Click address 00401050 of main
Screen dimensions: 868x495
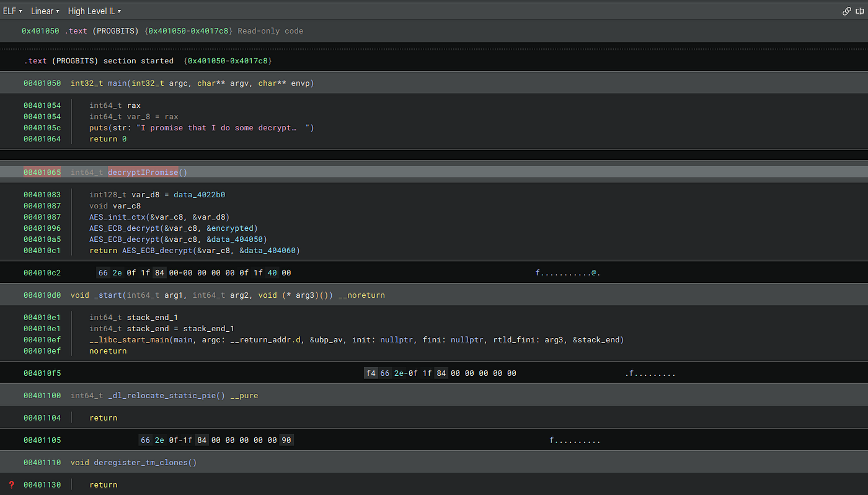coord(42,83)
